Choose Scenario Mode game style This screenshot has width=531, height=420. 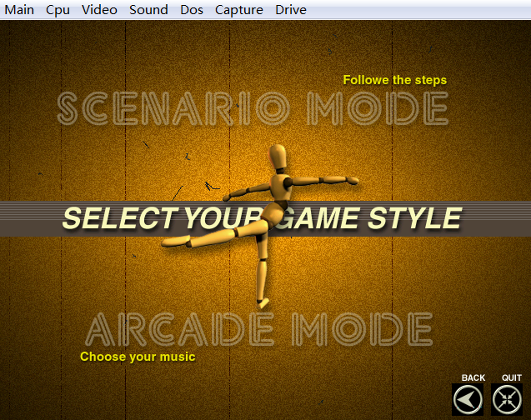pos(253,108)
